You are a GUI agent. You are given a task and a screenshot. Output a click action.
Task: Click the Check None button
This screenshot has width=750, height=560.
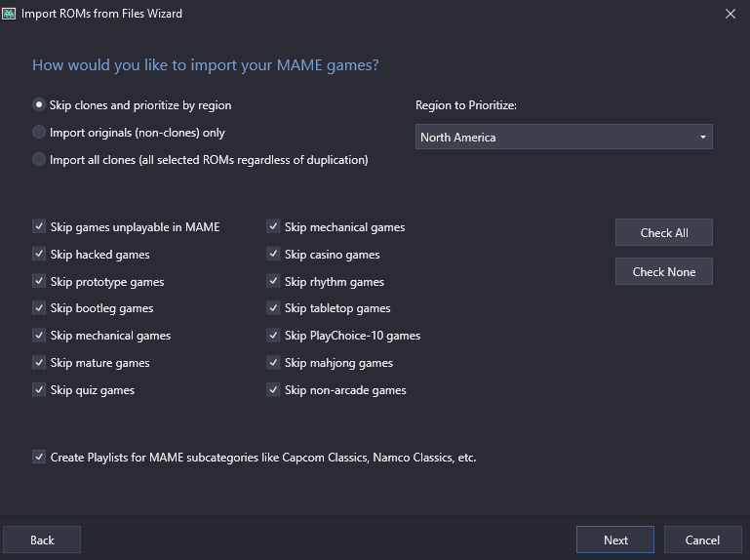(x=664, y=271)
